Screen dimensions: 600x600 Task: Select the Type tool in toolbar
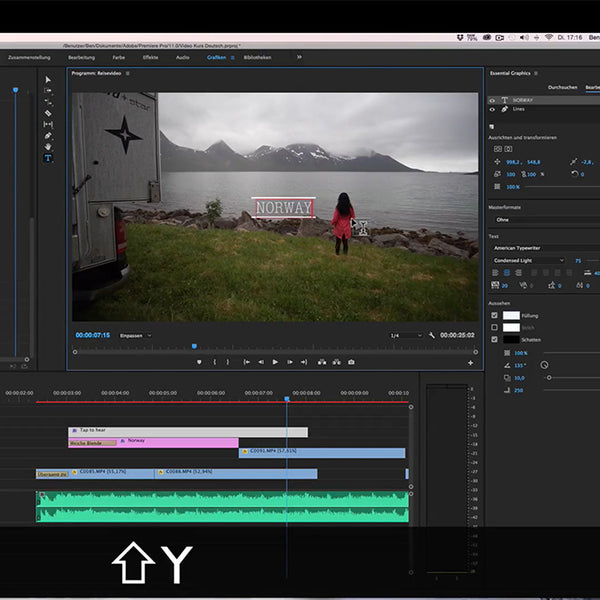pyautogui.click(x=47, y=158)
